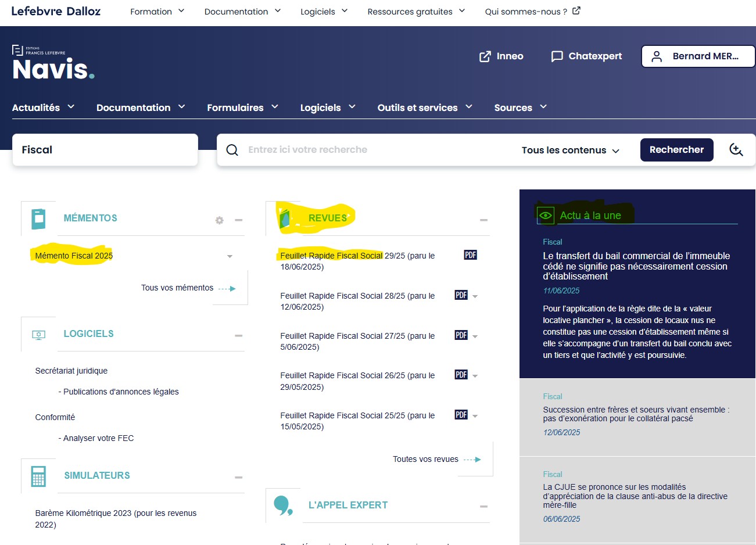Open Feuillet Rapide Fiscal Social 27/25
Screen dimensions: 756x545
click(x=357, y=341)
